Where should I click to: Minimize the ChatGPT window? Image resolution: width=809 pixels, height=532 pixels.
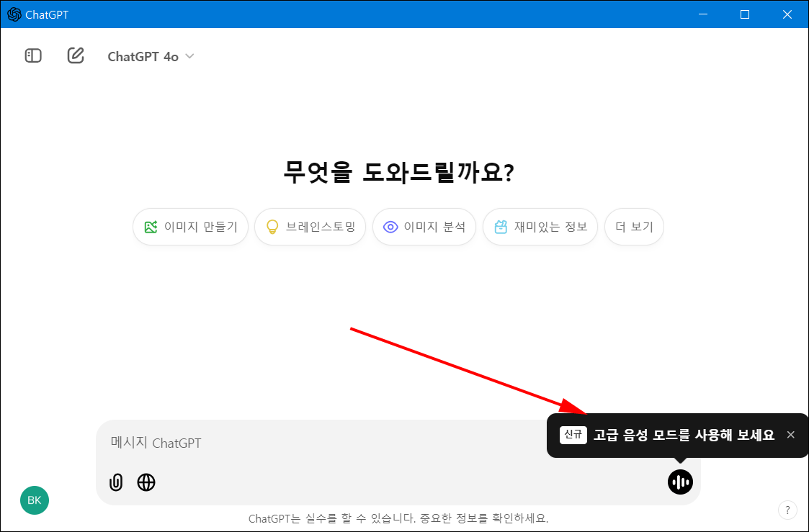[702, 14]
